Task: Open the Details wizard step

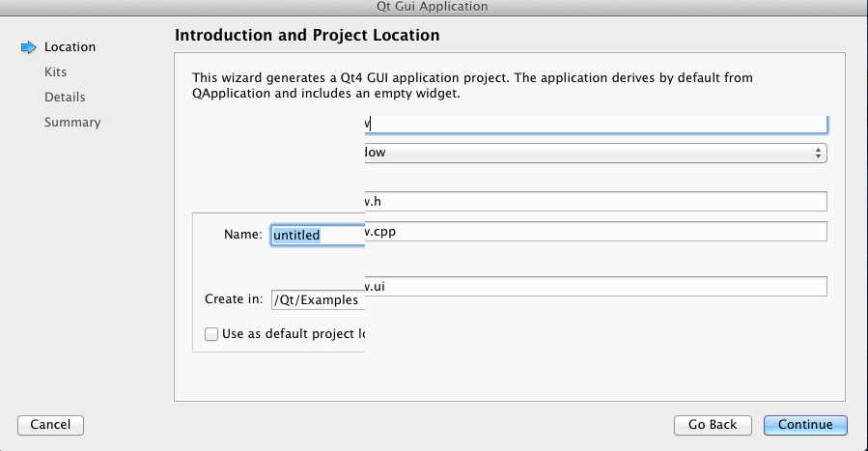Action: click(x=65, y=98)
